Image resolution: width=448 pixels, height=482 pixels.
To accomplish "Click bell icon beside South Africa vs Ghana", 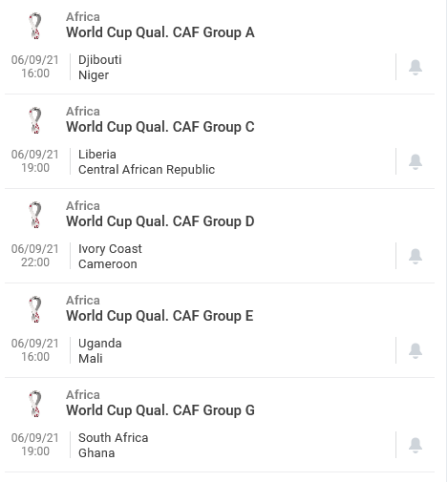I will pyautogui.click(x=416, y=445).
